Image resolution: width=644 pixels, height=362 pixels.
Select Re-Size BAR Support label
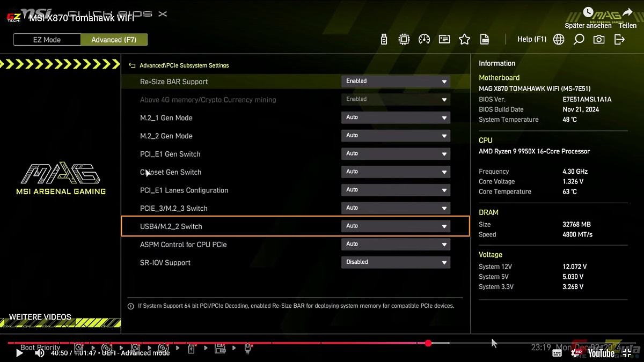174,82
